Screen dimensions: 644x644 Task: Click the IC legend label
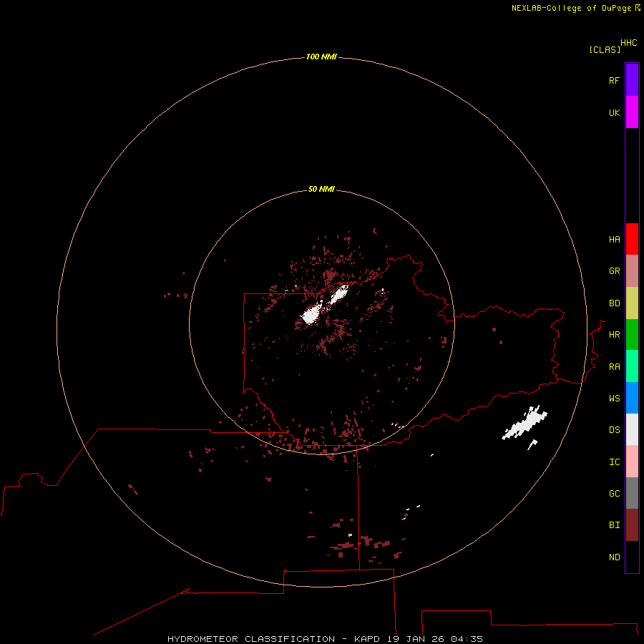tap(614, 462)
